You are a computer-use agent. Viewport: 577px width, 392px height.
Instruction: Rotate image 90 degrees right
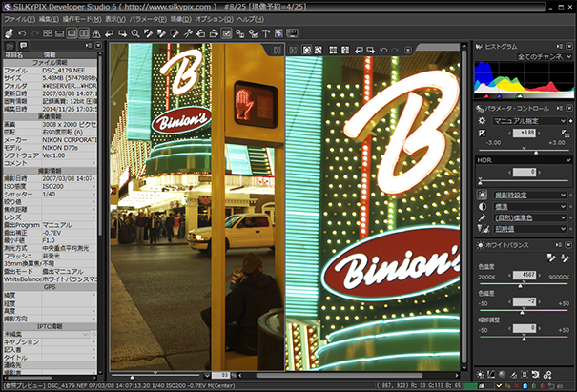point(214,34)
